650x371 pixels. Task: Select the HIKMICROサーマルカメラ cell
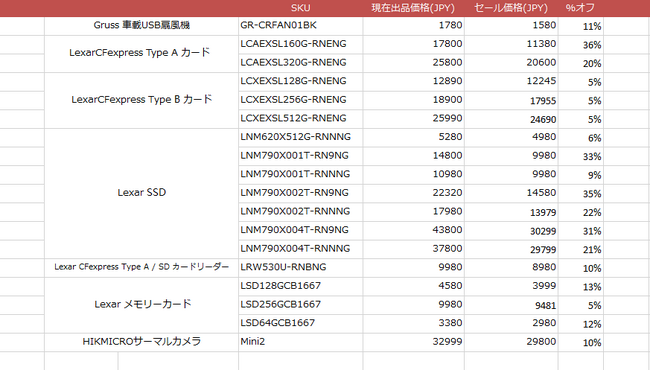pos(141,342)
